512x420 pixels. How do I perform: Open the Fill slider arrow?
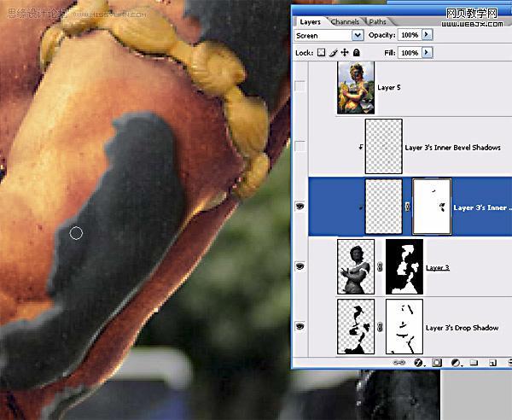427,53
